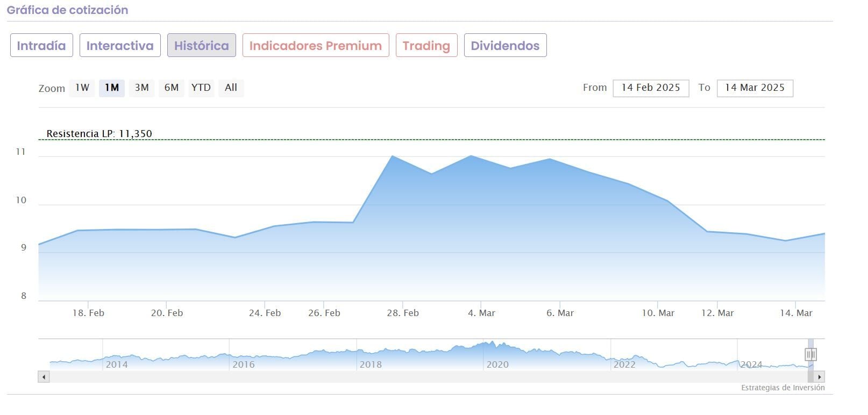The width and height of the screenshot is (868, 415).
Task: Switch to the Trading tab
Action: pyautogui.click(x=426, y=46)
